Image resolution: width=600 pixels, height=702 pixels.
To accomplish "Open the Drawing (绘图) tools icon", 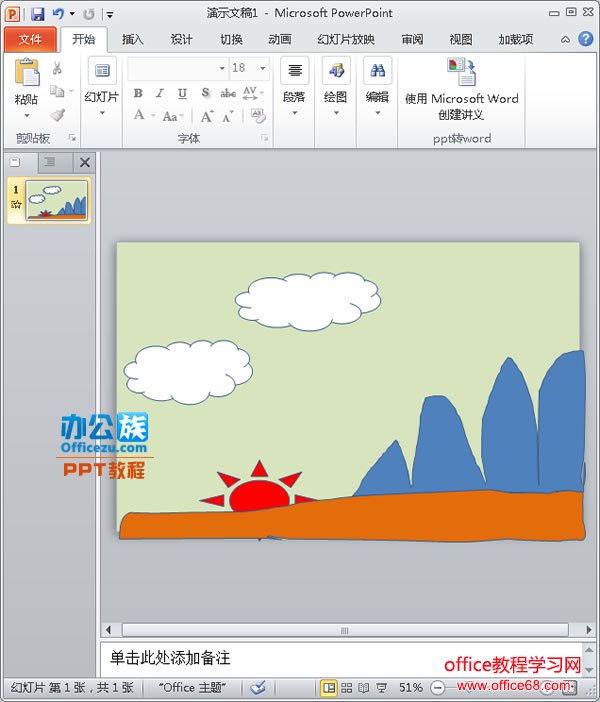I will tap(335, 71).
